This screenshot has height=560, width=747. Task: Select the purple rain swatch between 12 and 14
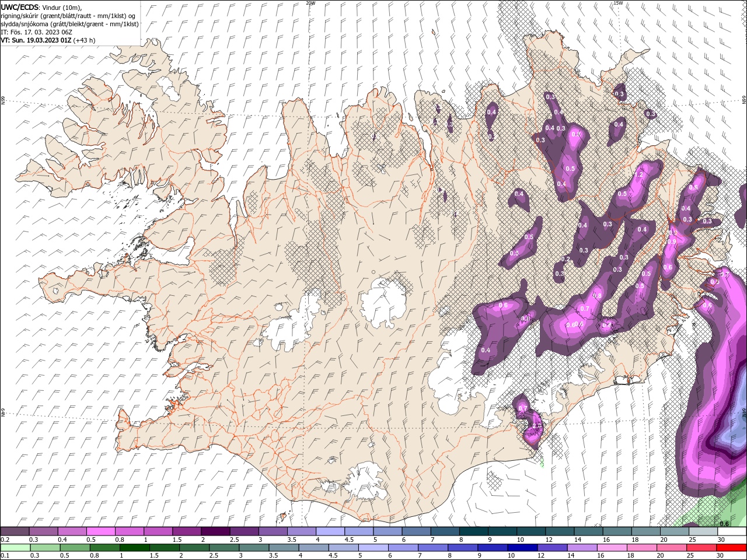coord(551,548)
